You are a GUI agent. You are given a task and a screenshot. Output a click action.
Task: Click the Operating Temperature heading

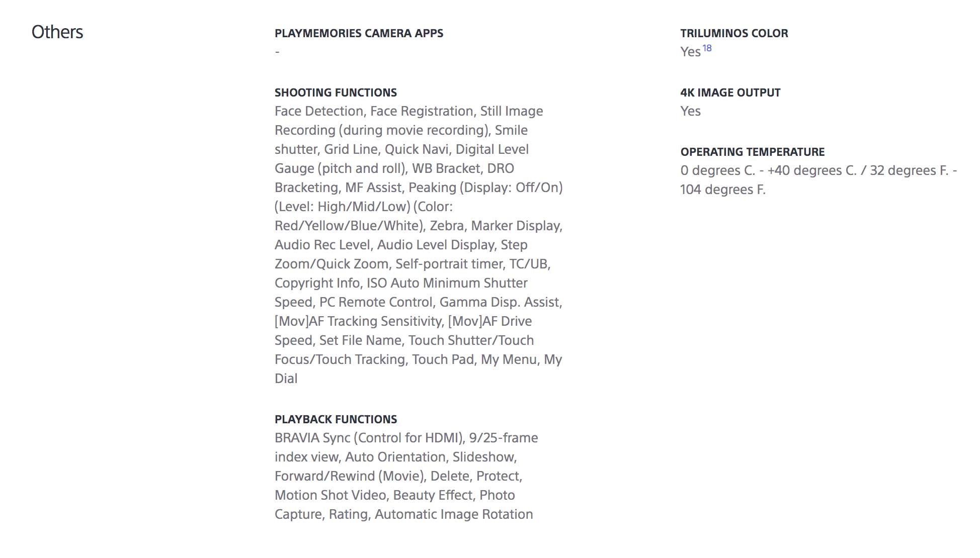coord(752,152)
